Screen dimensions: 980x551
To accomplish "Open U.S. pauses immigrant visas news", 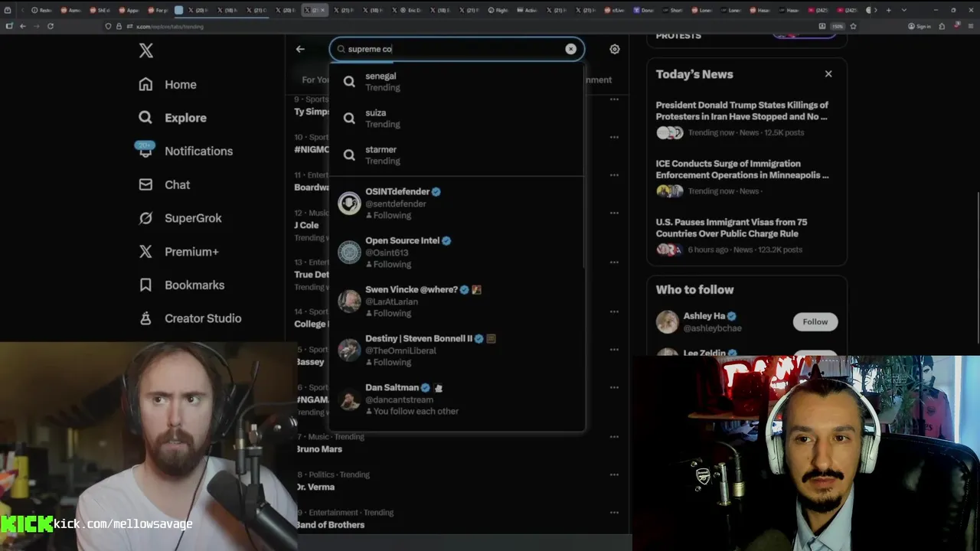I will pyautogui.click(x=746, y=236).
